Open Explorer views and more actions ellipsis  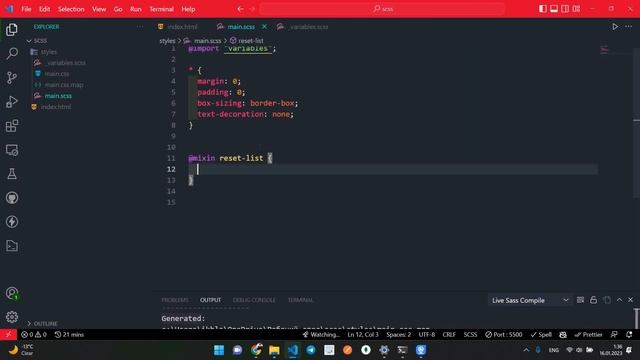coord(140,27)
